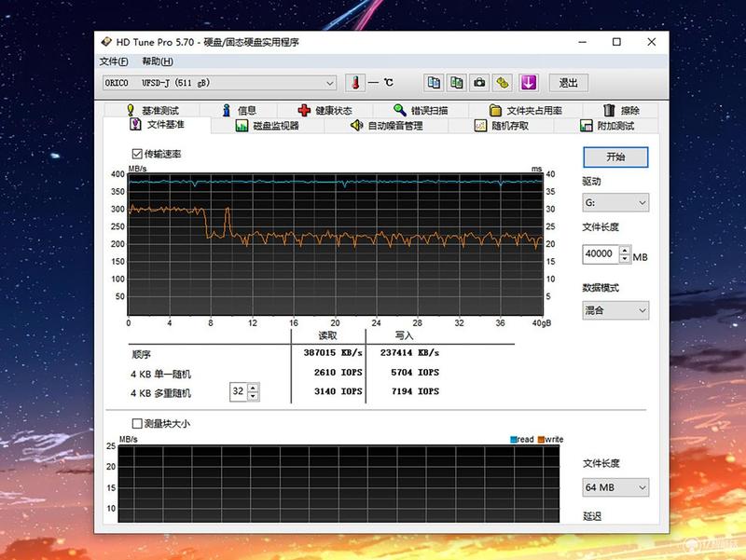This screenshot has width=746, height=560.
Task: Click the purple download arrow icon
Action: 529,83
